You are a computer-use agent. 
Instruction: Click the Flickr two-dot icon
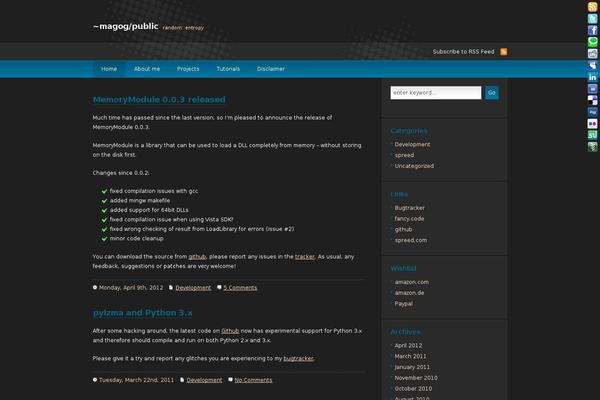[x=592, y=123]
